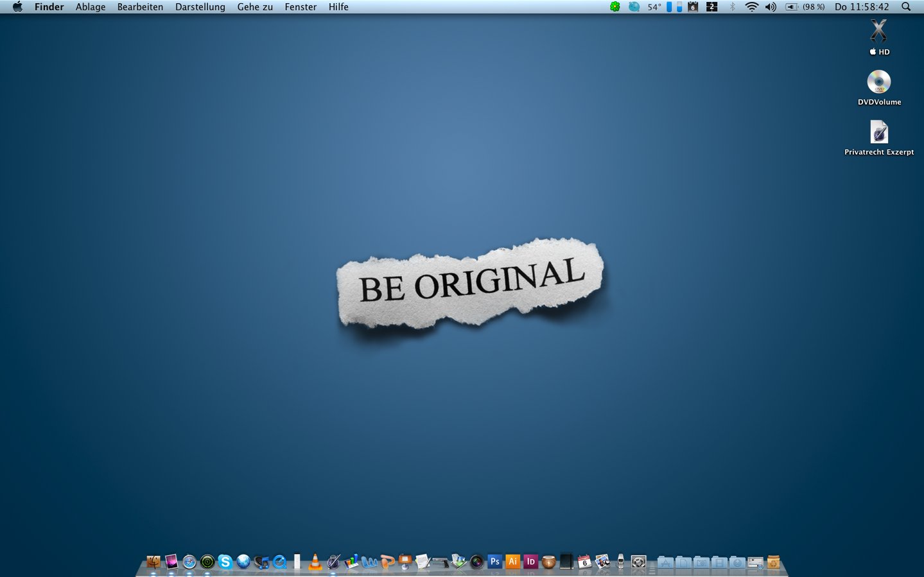Open System Preferences from the Dock
The image size is (924, 577).
point(638,562)
